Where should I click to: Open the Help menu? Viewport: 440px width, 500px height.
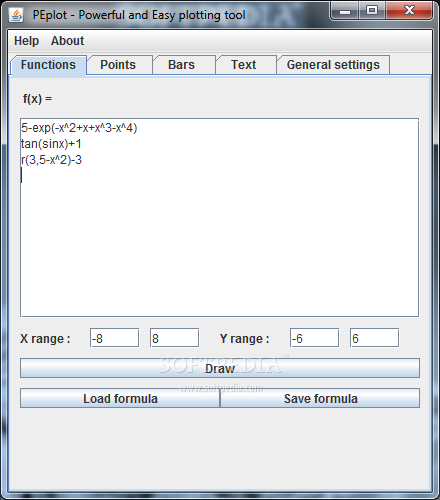coord(26,41)
